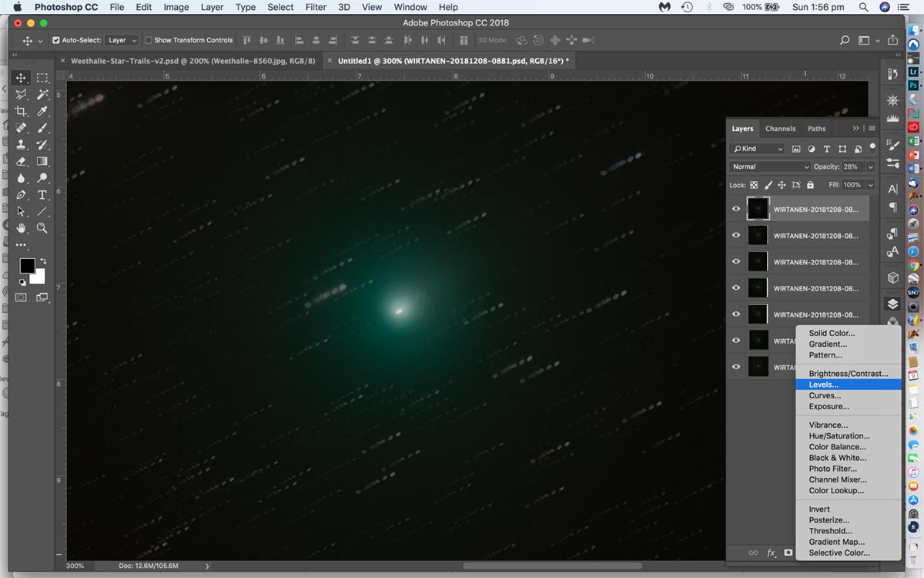Open the Normal blend mode dropdown

coord(770,166)
